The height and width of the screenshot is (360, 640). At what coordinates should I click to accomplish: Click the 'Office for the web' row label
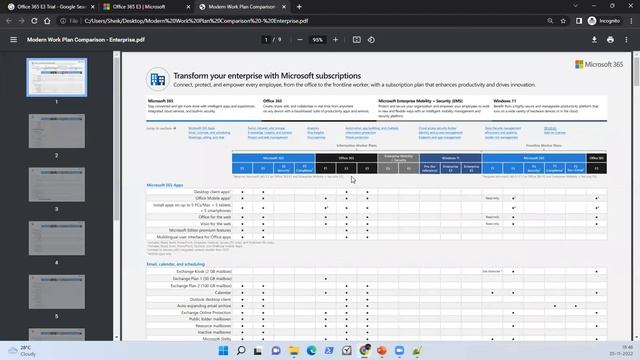pos(215,217)
